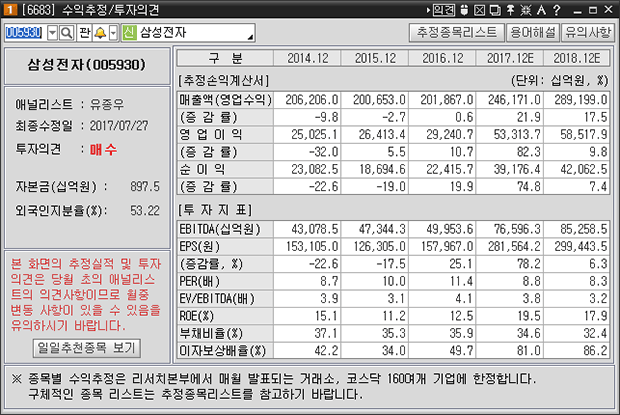Screen dimensions: 620x415
Task: Select the 영업이익 row label
Action: point(225,135)
